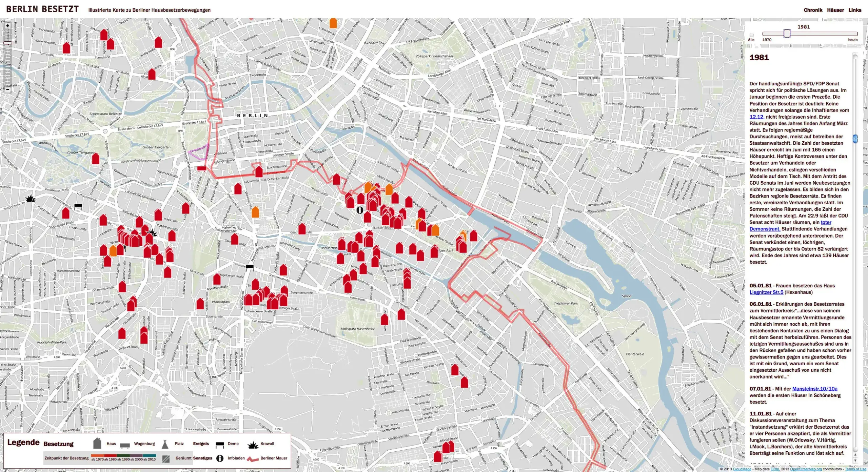Image resolution: width=868 pixels, height=472 pixels.
Task: Open the Häuser menu
Action: click(835, 10)
